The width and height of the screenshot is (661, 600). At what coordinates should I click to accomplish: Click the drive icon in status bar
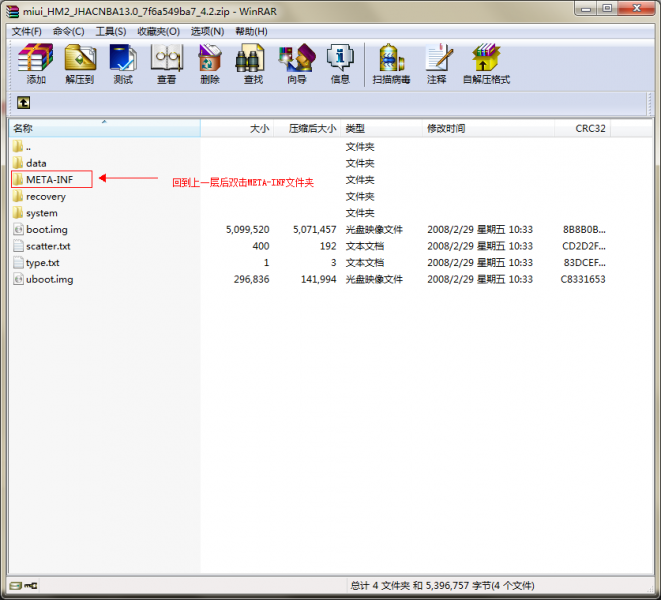pos(16,586)
